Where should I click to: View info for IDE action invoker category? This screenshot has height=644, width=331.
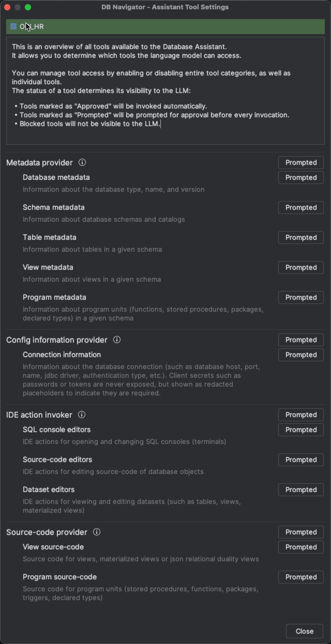[x=82, y=415]
